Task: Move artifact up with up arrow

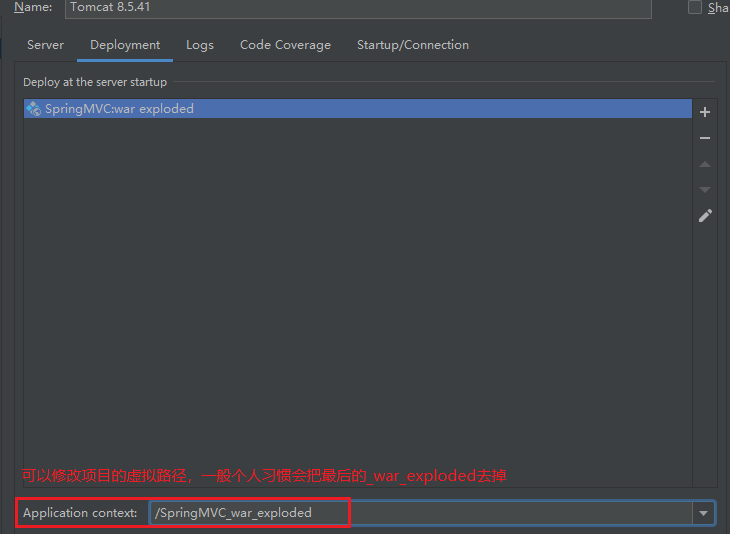Action: point(704,164)
